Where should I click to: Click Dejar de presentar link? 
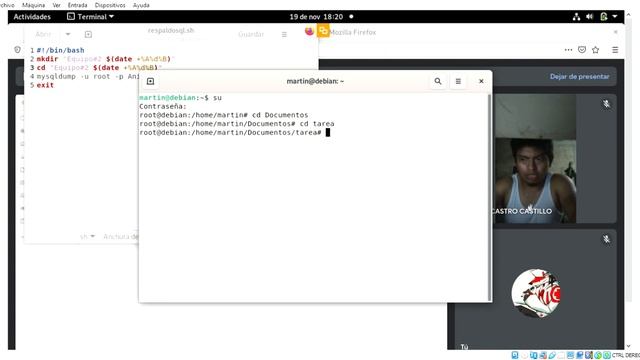579,76
